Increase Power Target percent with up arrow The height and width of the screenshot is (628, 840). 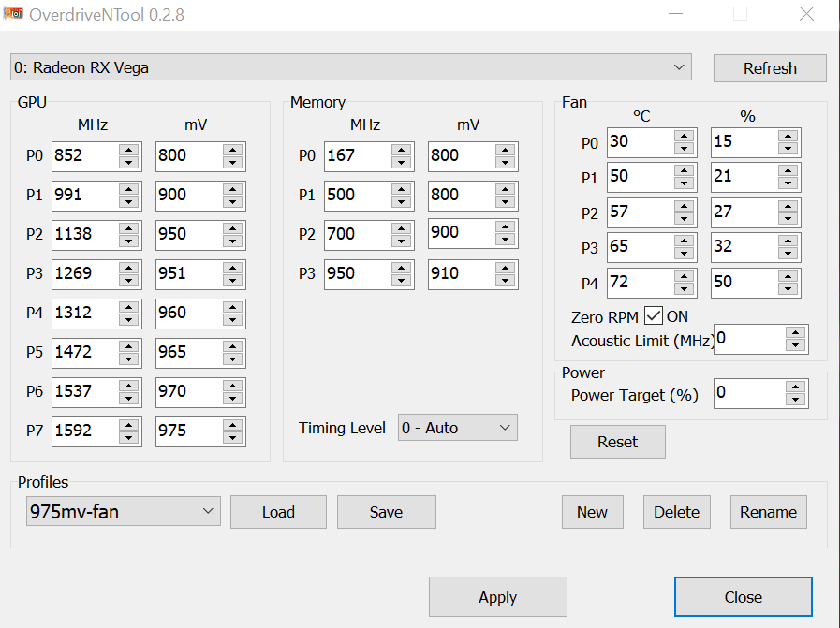796,387
